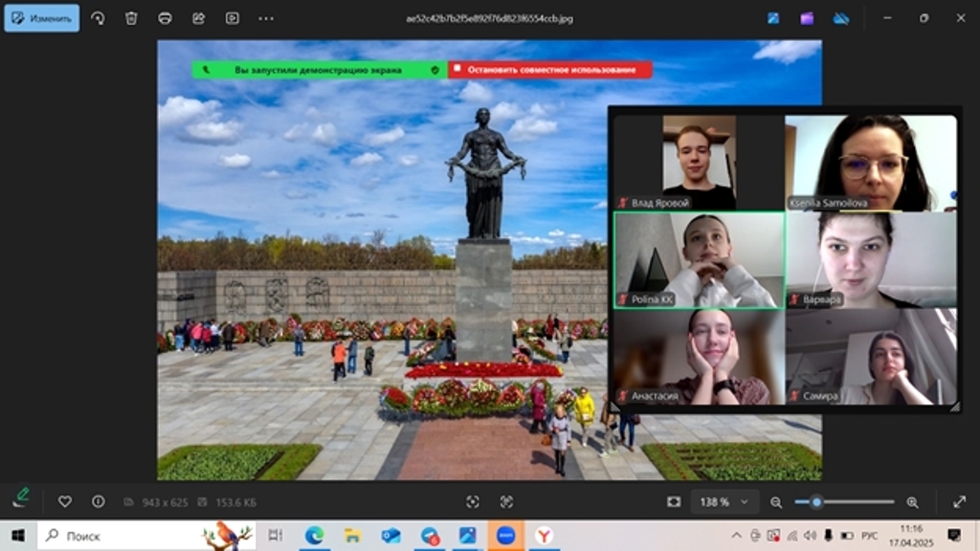
Task: Toggle the favorite heart icon
Action: point(65,501)
